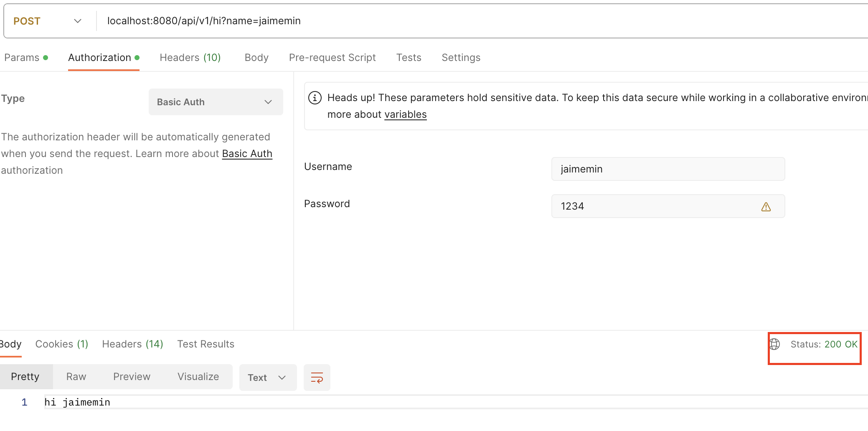868x431 pixels.
Task: Select the request Body tab
Action: (x=256, y=58)
